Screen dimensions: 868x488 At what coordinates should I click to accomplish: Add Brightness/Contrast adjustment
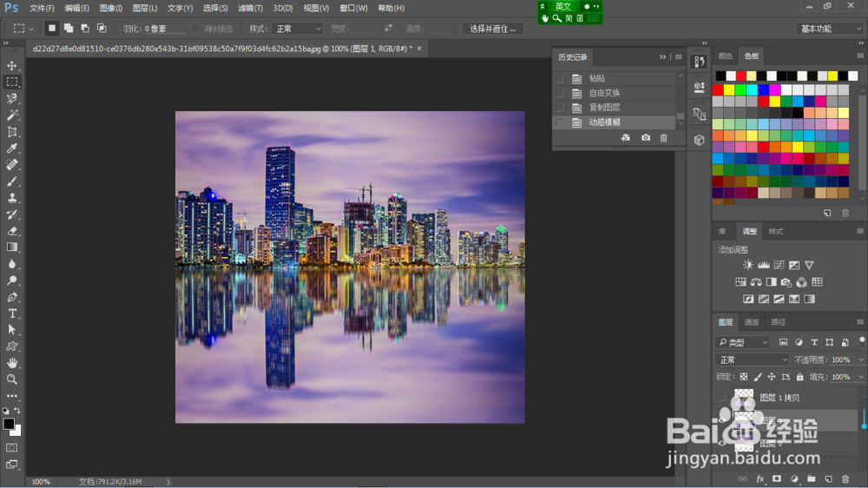[748, 265]
